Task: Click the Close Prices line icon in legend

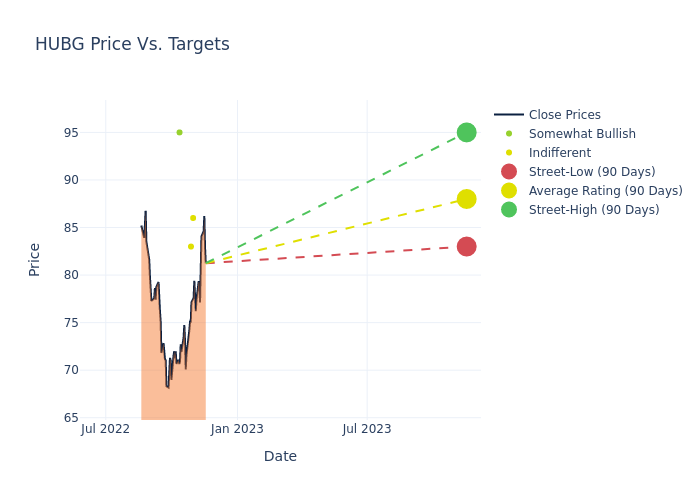Action: [x=509, y=115]
